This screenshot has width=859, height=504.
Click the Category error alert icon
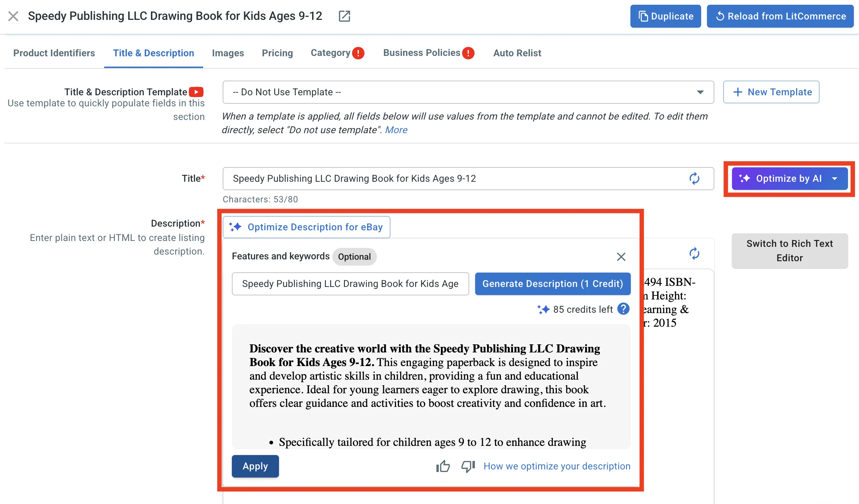[358, 53]
